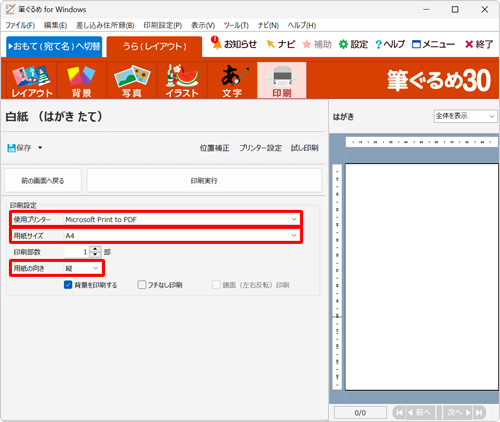Click the 位置補正 link

pyautogui.click(x=214, y=148)
